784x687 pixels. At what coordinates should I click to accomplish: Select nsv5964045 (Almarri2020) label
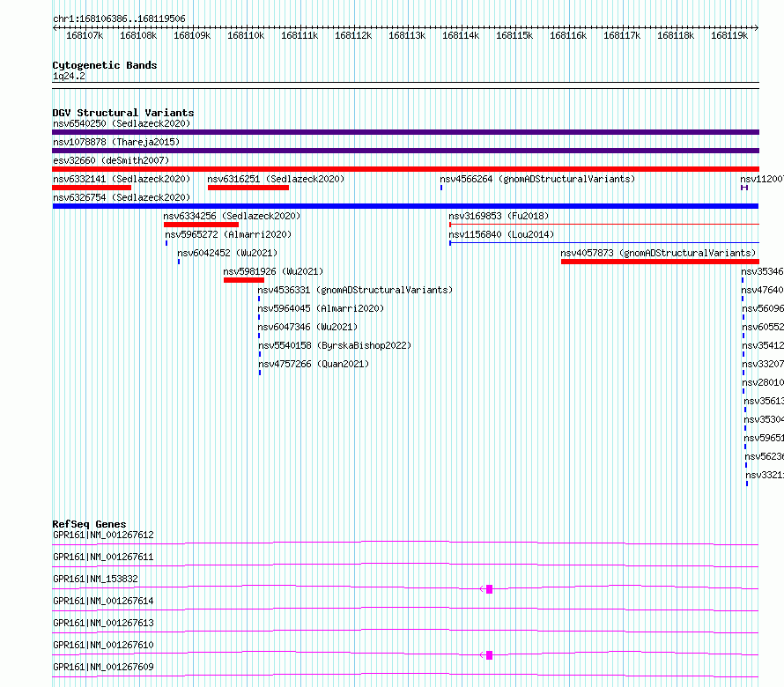point(321,308)
